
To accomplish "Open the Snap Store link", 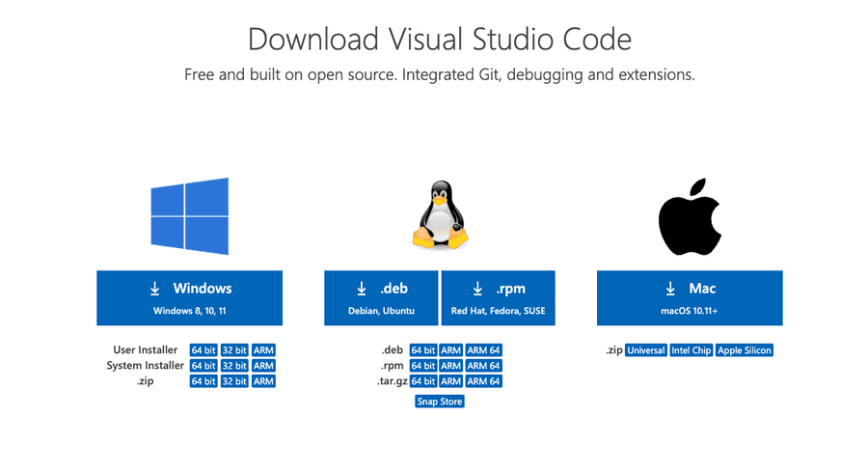I will (440, 402).
